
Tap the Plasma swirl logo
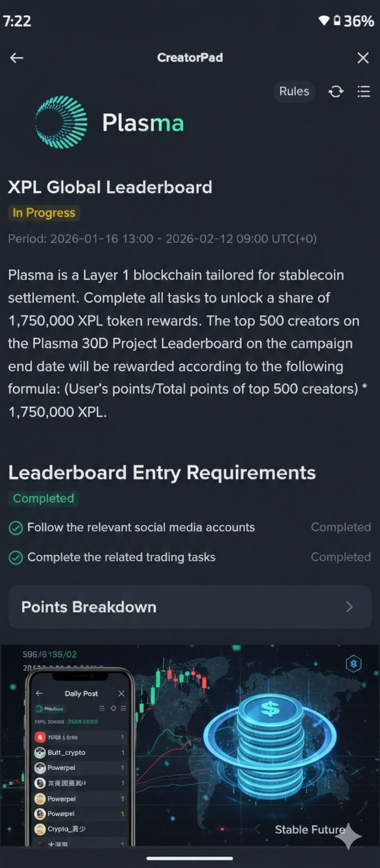pos(61,122)
